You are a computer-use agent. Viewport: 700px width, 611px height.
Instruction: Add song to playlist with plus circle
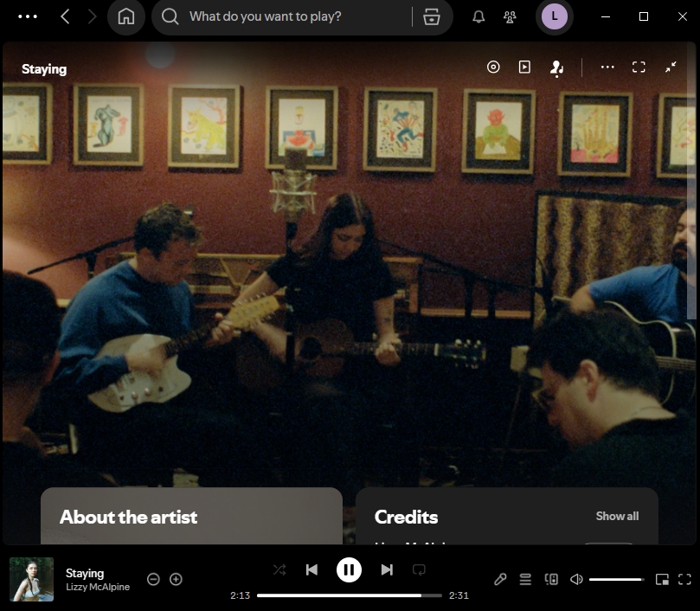[176, 579]
